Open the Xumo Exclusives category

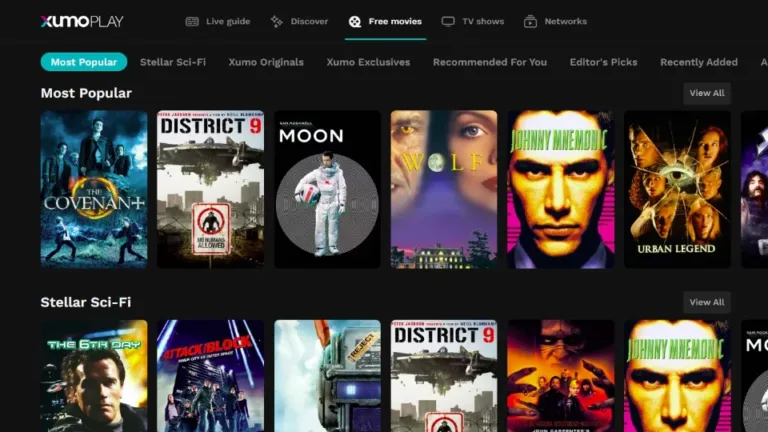(368, 62)
